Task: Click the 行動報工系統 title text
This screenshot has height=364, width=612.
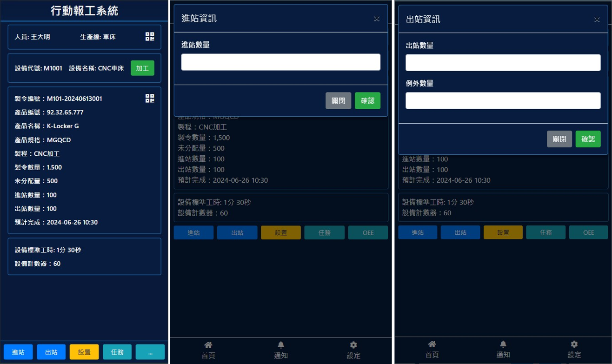Action: [x=84, y=11]
